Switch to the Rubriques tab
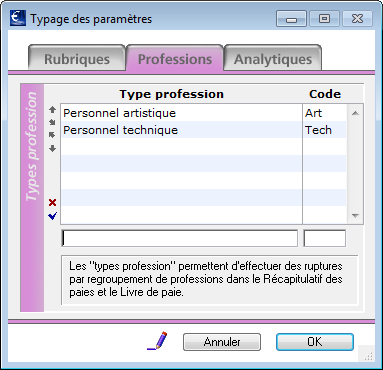This screenshot has width=383, height=370. tap(77, 58)
